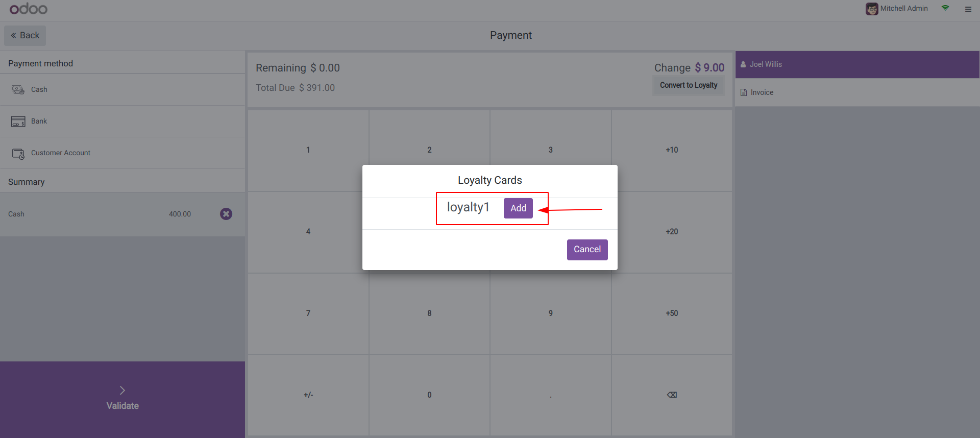This screenshot has width=980, height=438.
Task: Go back to the previous screen
Action: pos(25,36)
